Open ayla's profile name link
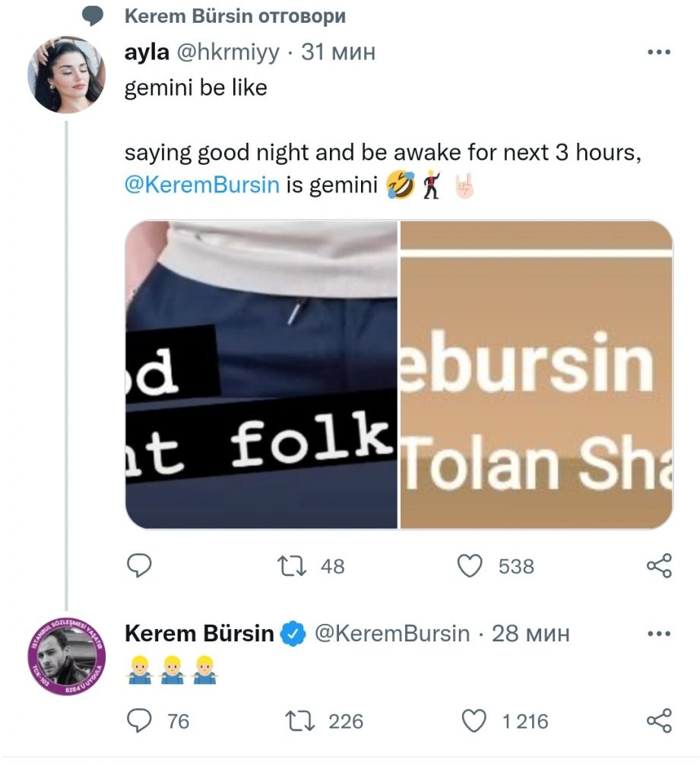Image resolution: width=700 pixels, height=766 pixels. point(146,52)
